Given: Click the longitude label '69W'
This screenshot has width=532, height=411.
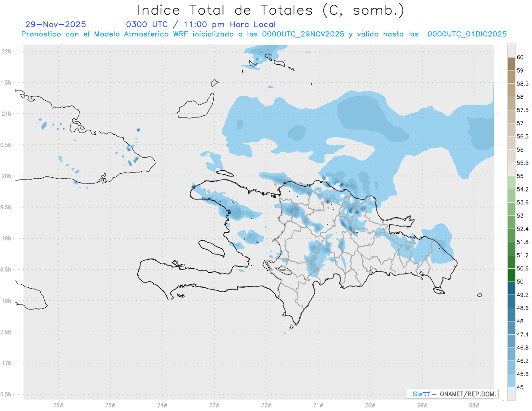Looking at the screenshot, I should click(422, 405).
